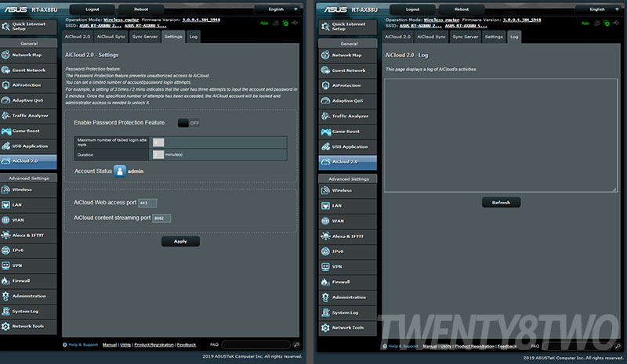This screenshot has width=627, height=364.
Task: Open Game Boost controller icon in left window
Action: (5, 131)
